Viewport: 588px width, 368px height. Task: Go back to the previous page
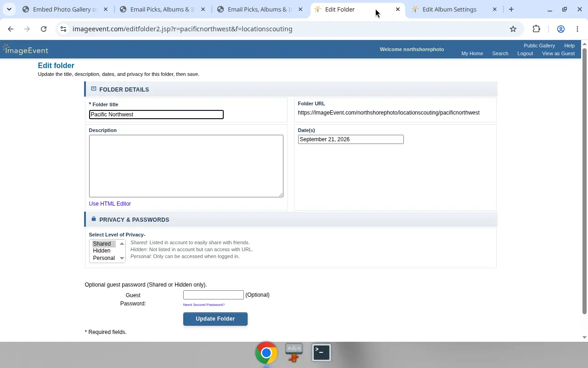coord(11,29)
